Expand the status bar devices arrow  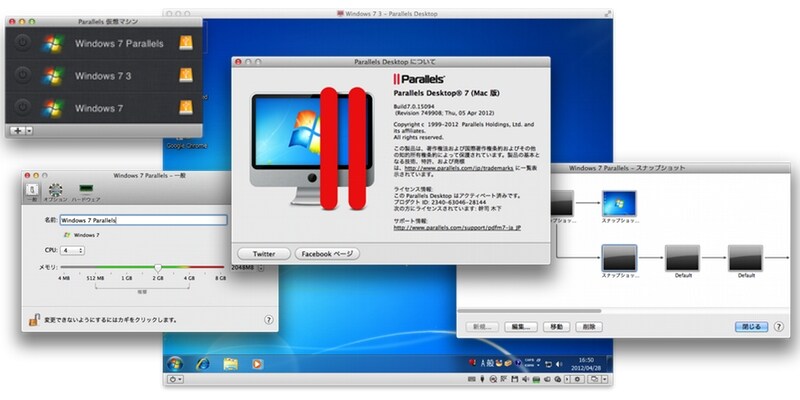(x=567, y=379)
